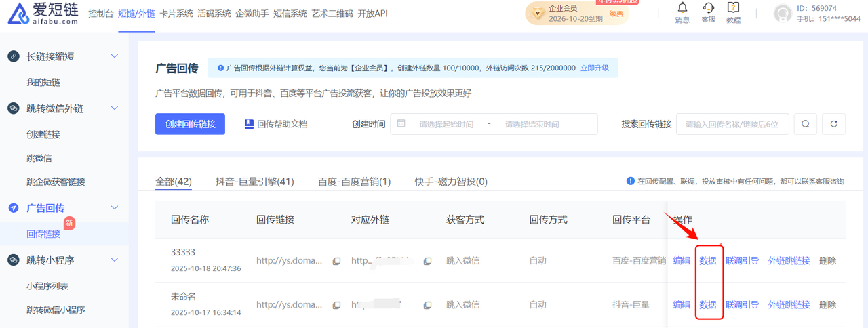Open the 卡片系统 top menu item
Viewport: 868px width, 328px height.
click(x=176, y=14)
